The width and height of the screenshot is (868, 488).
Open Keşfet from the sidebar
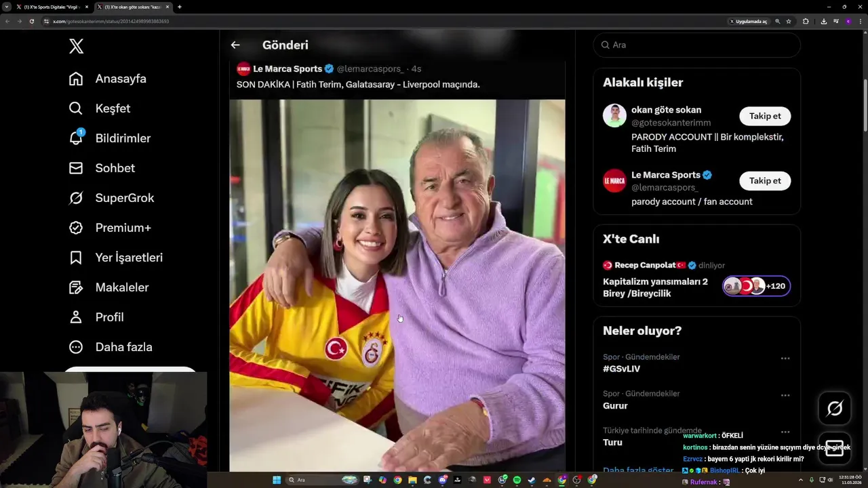100,108
